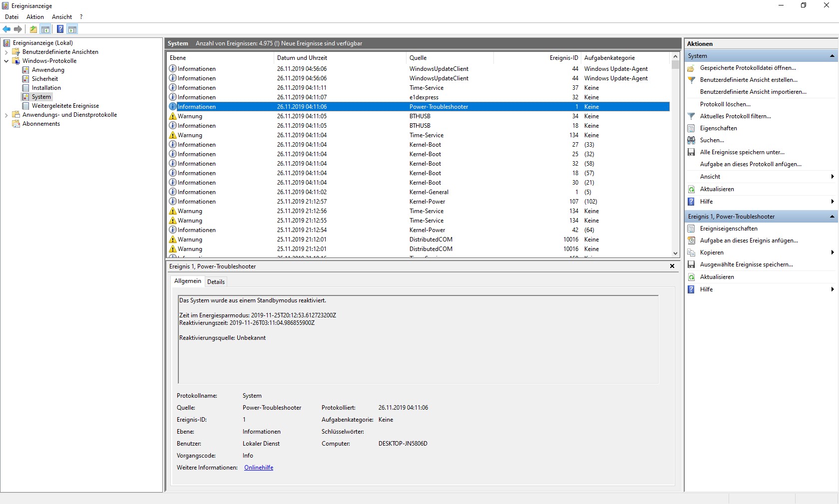Click the timestamp 26.11.2019 04:11:11 in the list
The width and height of the screenshot is (839, 504).
302,88
